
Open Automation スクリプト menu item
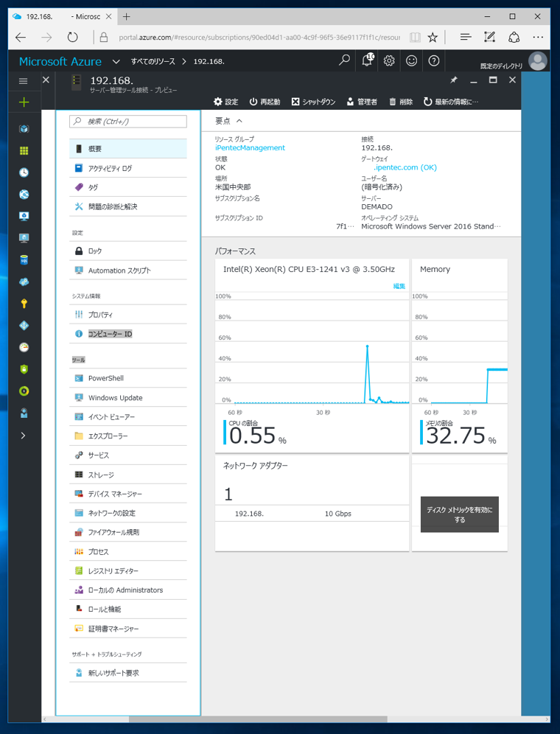click(127, 270)
